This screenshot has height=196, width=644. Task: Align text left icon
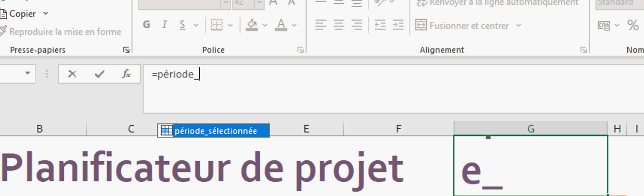[x=321, y=25]
